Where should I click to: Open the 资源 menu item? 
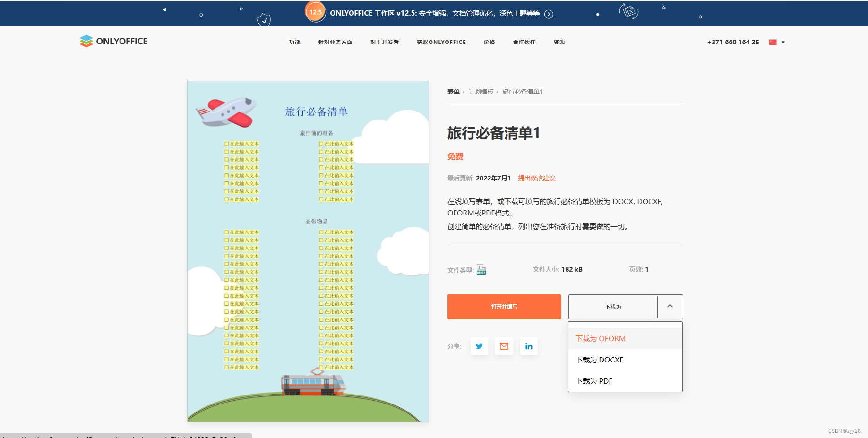tap(559, 42)
